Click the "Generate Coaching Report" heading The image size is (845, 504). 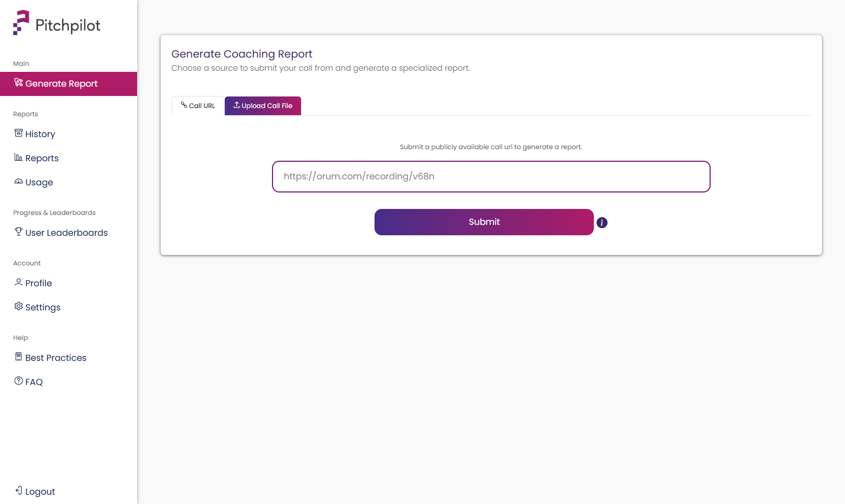point(242,54)
